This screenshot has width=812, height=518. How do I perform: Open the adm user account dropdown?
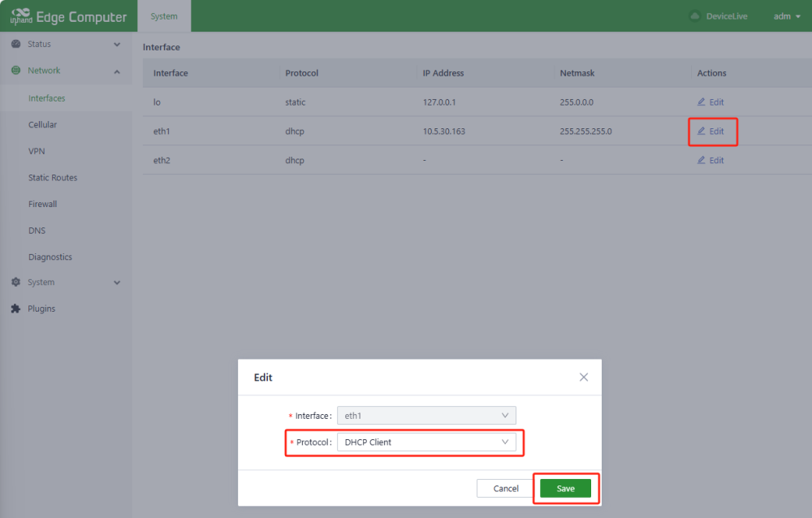point(786,16)
